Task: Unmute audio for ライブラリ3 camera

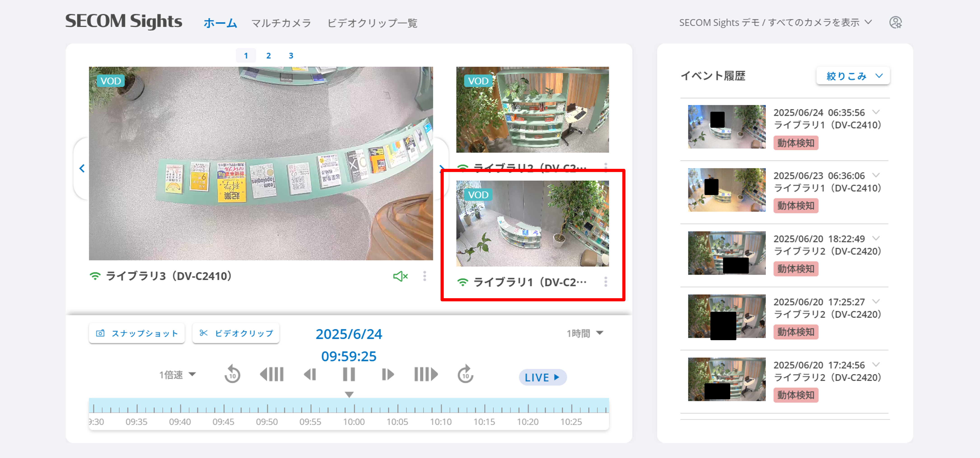Action: click(x=400, y=276)
